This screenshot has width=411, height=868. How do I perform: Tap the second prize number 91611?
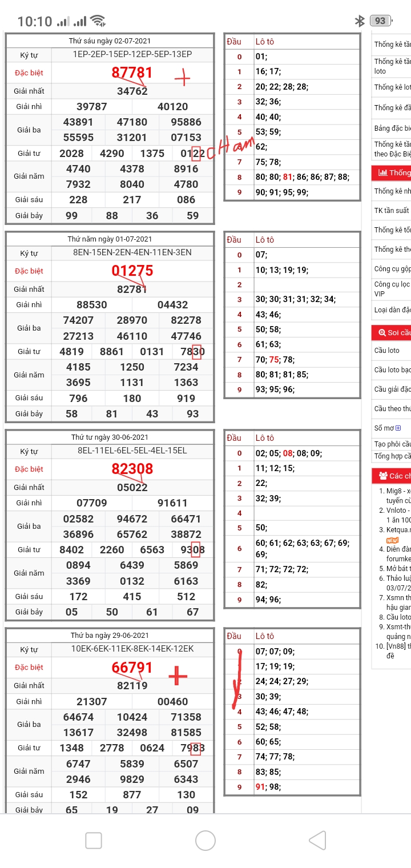point(173,503)
